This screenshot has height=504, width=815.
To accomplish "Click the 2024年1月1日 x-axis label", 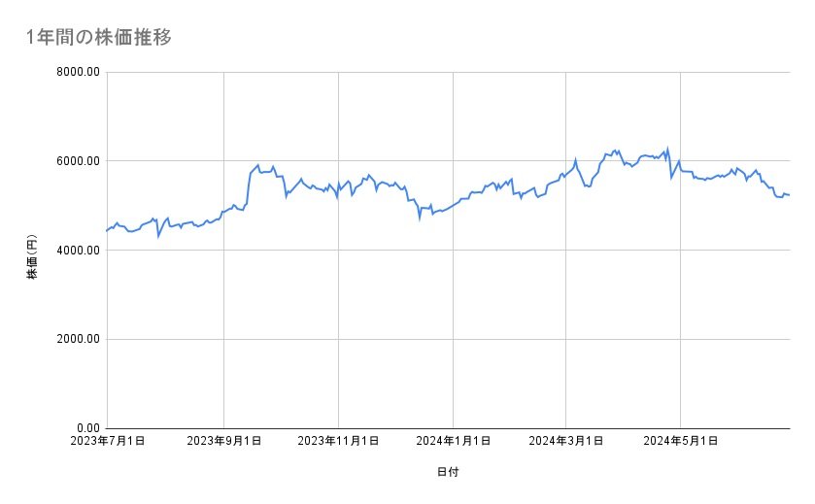I will (453, 442).
